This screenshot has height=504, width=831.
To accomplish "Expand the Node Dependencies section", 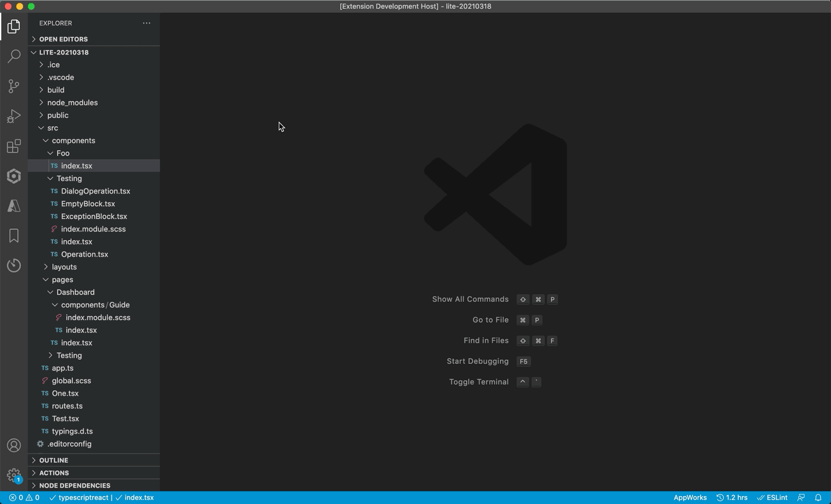I will coord(94,486).
